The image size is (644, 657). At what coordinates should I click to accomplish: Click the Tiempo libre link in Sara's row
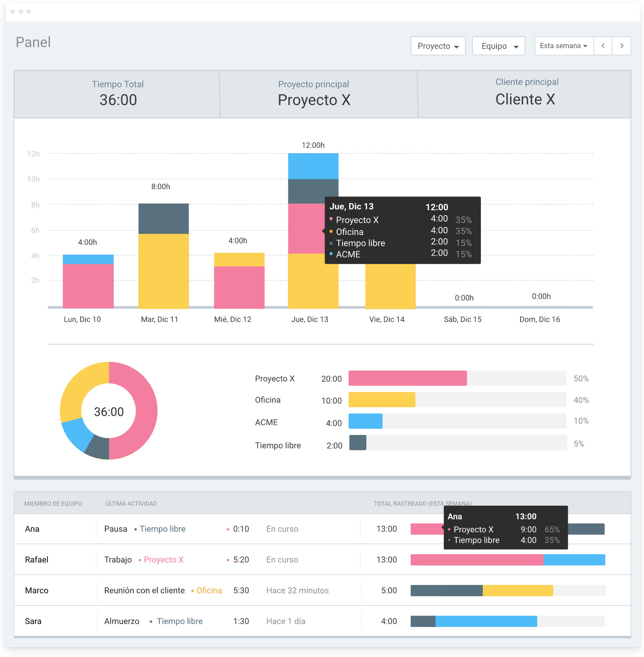pos(179,621)
